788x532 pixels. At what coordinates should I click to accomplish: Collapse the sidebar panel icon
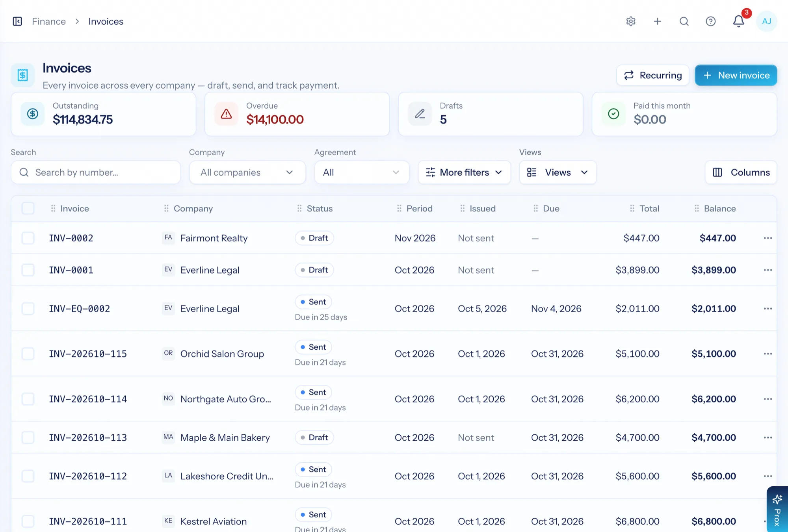point(17,21)
